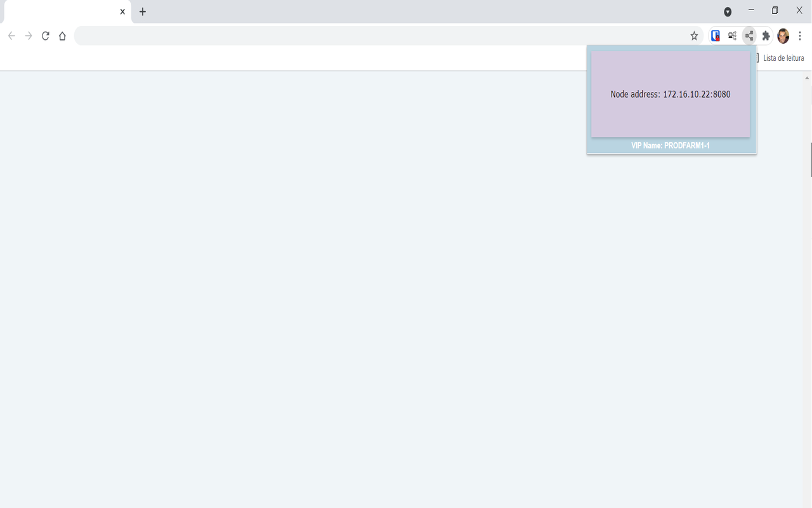Image resolution: width=812 pixels, height=508 pixels.
Task: Open a new tab with the plus button
Action: (143, 11)
